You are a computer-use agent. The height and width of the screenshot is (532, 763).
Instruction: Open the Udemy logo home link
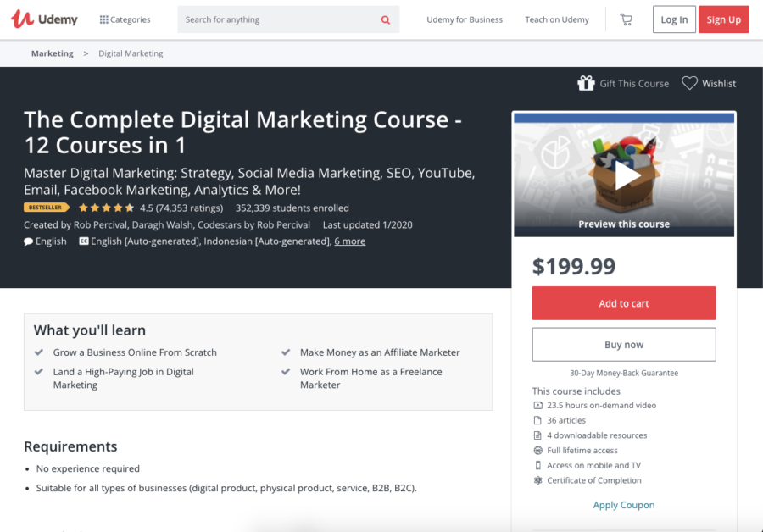(x=44, y=19)
